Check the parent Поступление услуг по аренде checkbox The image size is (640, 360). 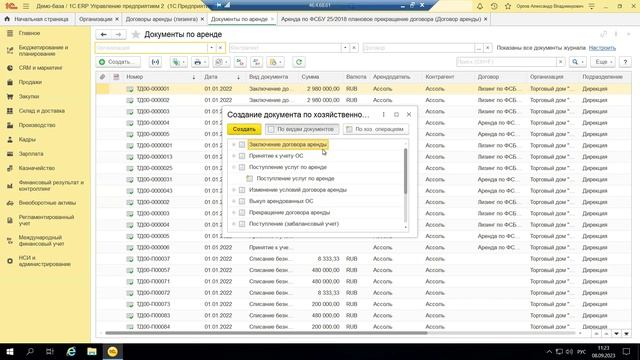[x=242, y=167]
